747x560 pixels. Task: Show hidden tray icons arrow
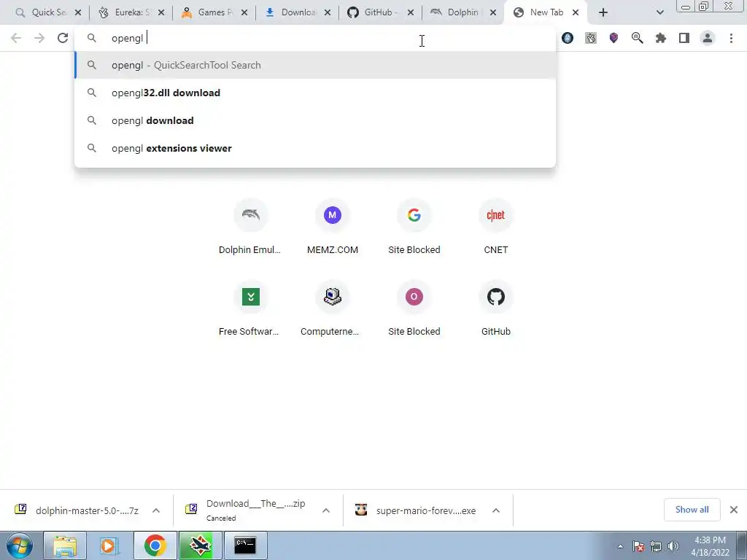pos(620,547)
